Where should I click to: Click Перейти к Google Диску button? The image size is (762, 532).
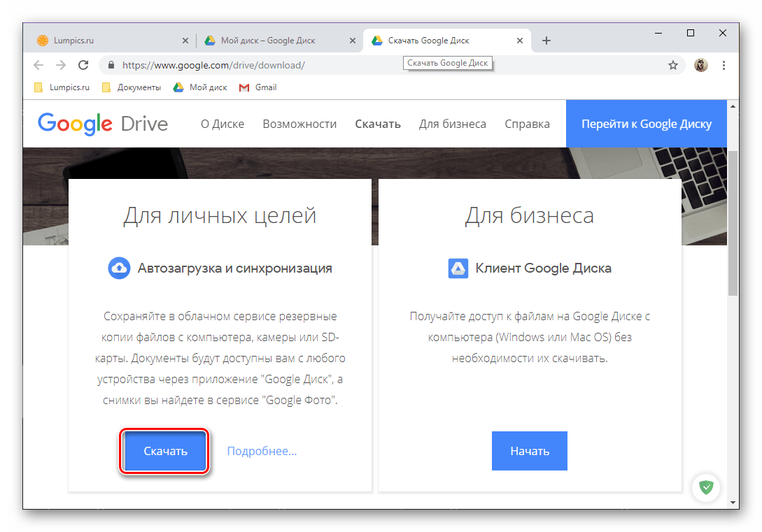[x=647, y=124]
